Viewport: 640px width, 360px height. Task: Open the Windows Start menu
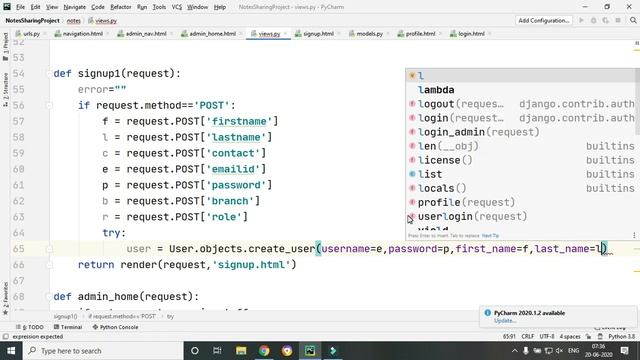tap(11, 351)
